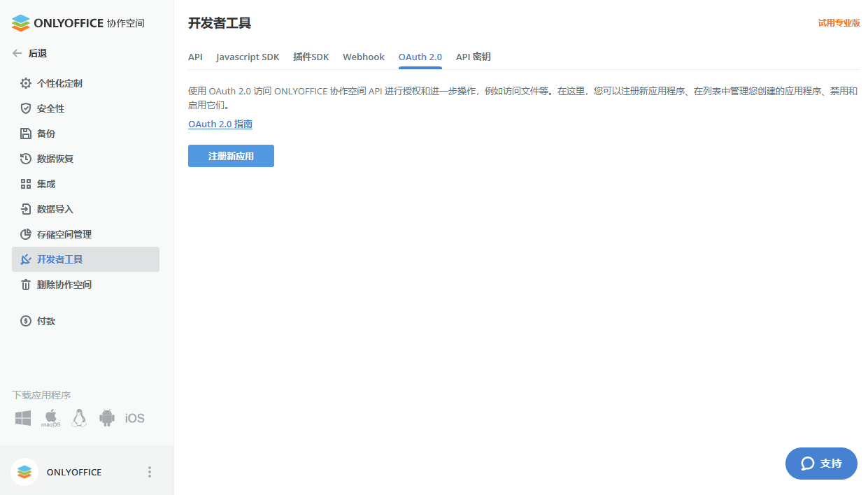Click the 试用专业版 link
The width and height of the screenshot is (868, 495).
(x=839, y=22)
